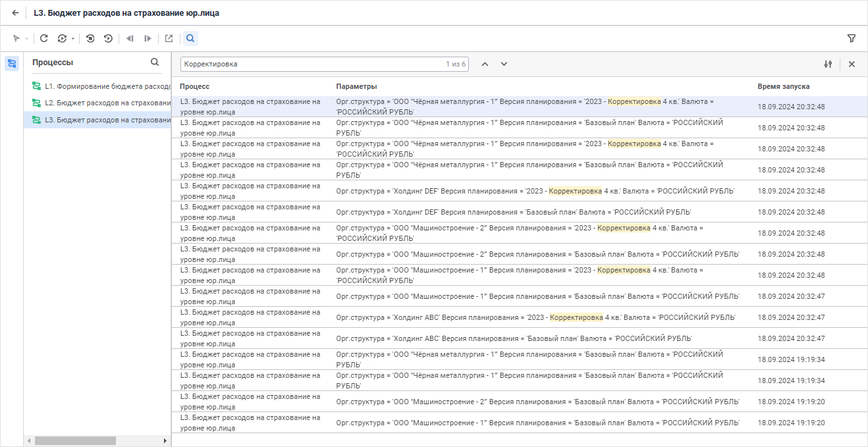868x447 pixels.
Task: Search within the Процессы panel
Action: tap(155, 63)
